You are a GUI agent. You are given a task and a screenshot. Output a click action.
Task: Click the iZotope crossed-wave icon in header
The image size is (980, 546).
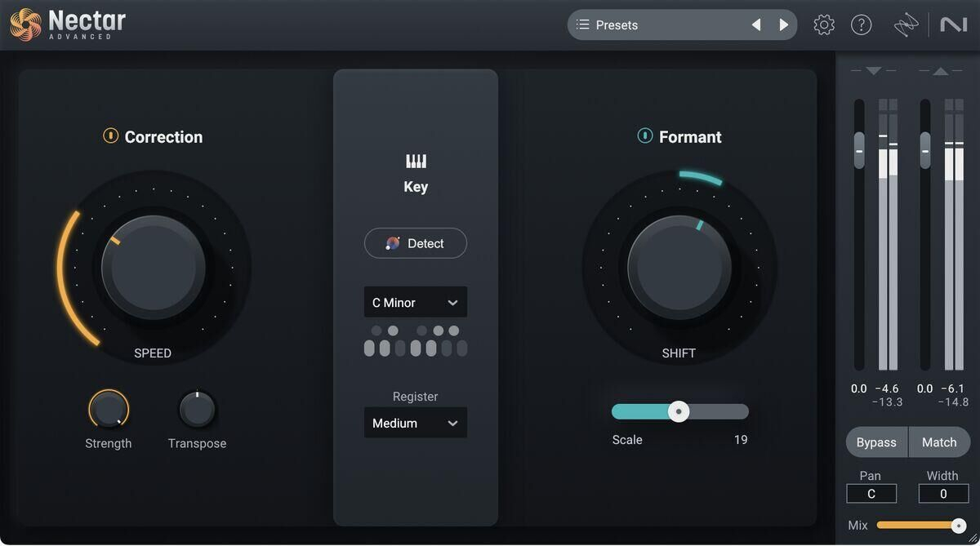(x=906, y=26)
